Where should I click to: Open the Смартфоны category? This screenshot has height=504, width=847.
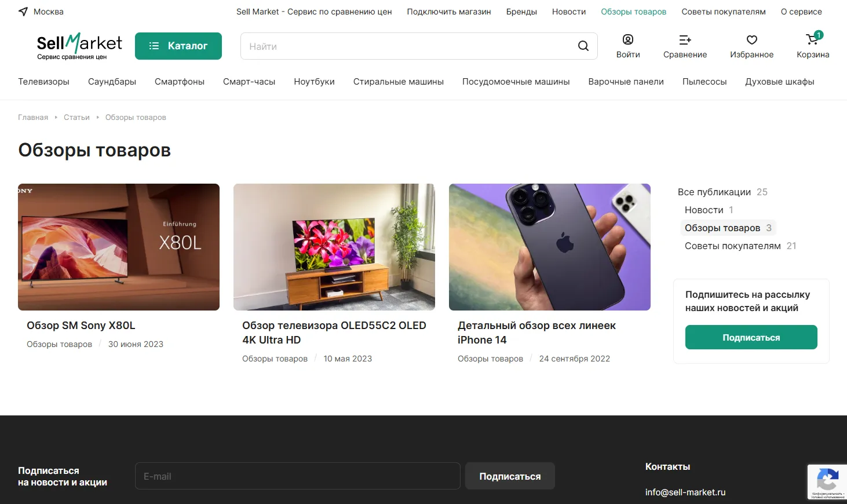point(180,82)
